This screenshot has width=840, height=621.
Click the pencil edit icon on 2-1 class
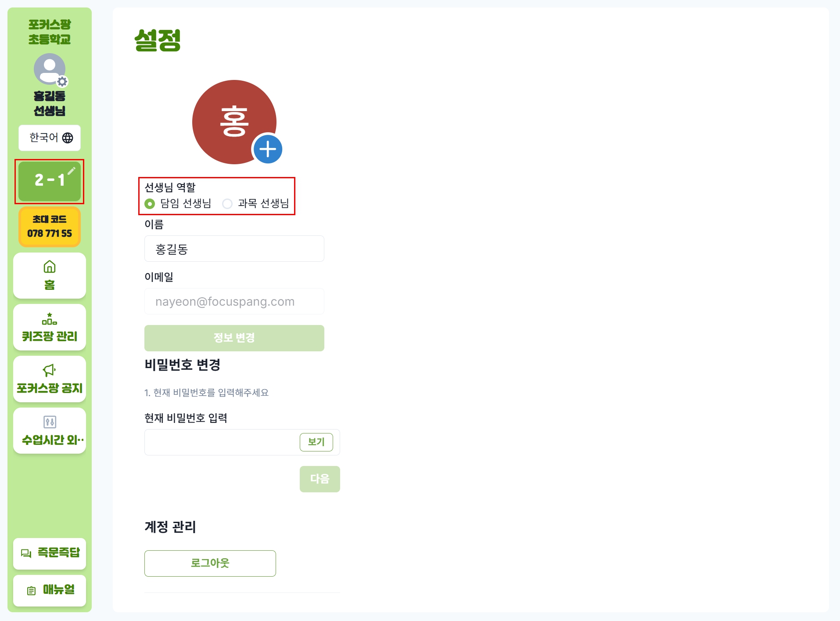(x=72, y=170)
